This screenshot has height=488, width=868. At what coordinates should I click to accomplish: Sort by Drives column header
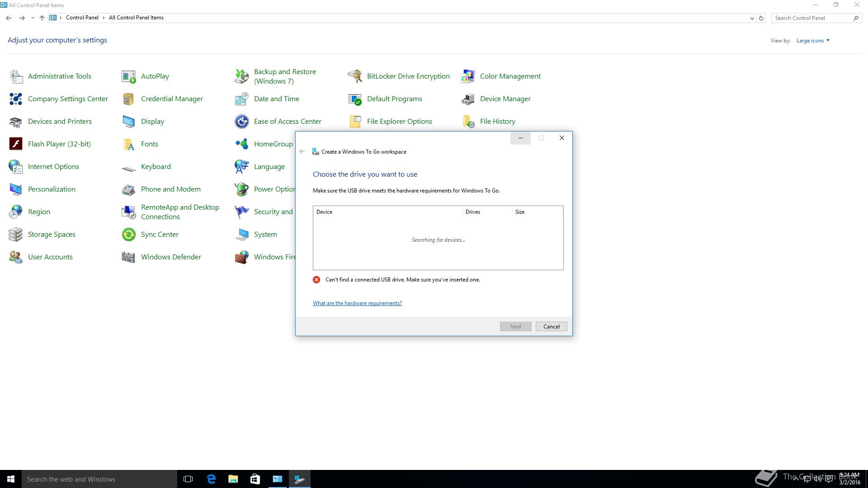tap(487, 212)
